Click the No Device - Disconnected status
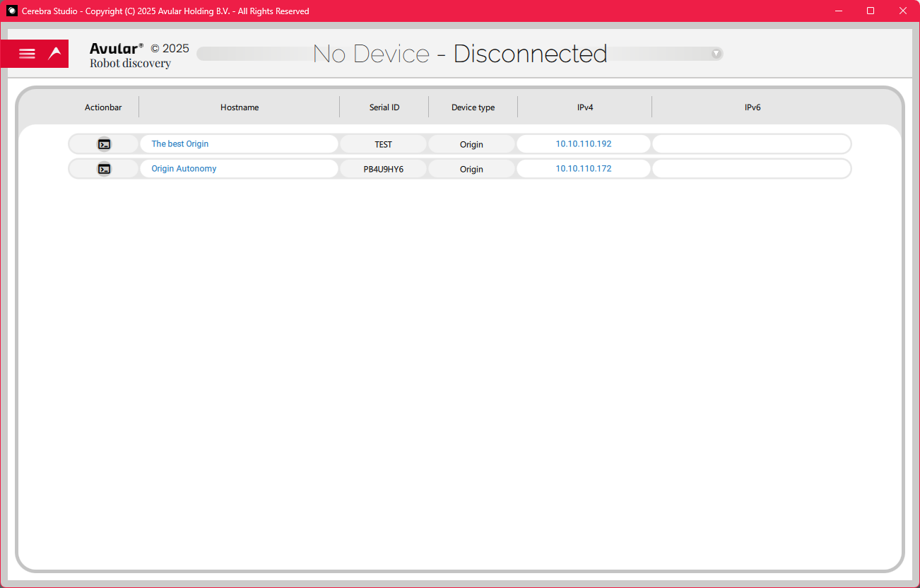Viewport: 920px width, 588px height. click(460, 54)
